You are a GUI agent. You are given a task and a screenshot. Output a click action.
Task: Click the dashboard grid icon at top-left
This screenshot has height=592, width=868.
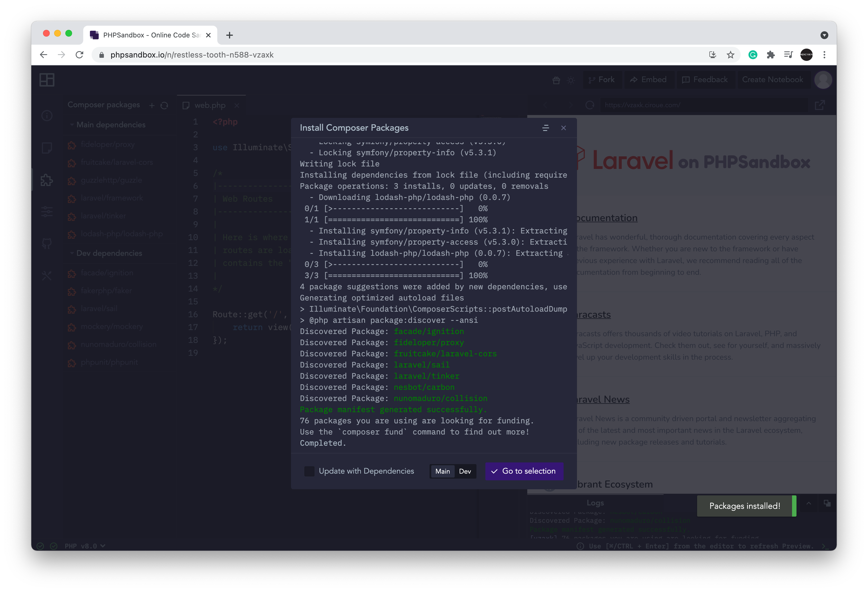pos(47,80)
